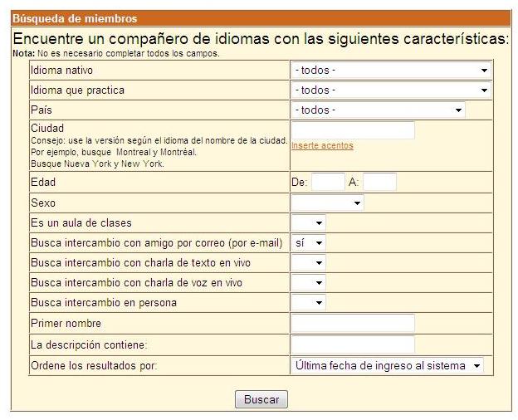Click the 'Encuentre un compañero de idiomas' heading
518x420 pixels.
(260, 38)
